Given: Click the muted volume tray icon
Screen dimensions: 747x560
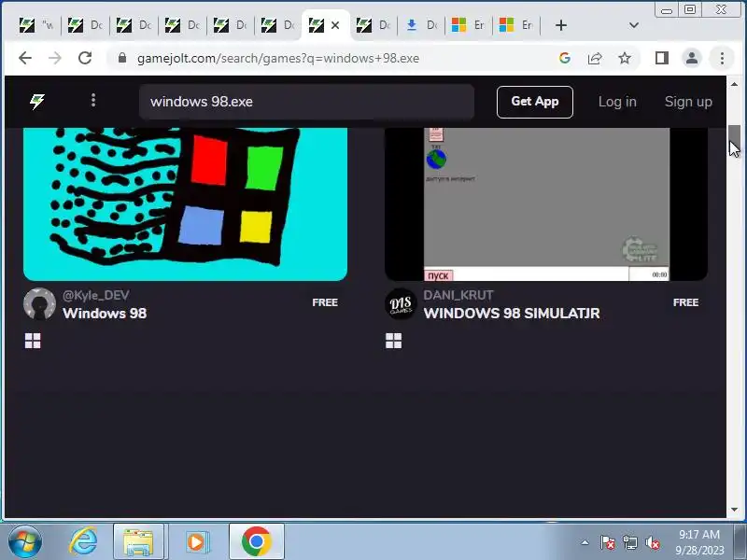Looking at the screenshot, I should [652, 542].
